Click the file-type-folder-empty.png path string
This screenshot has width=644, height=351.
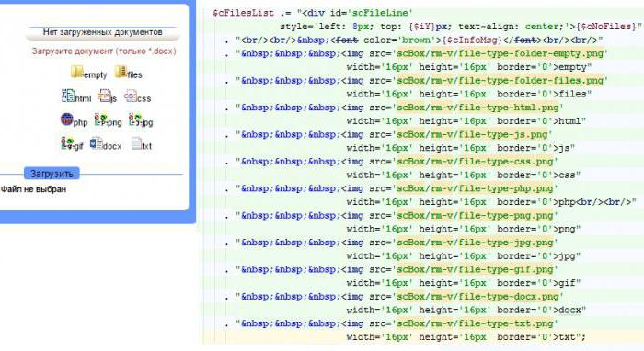click(500, 53)
